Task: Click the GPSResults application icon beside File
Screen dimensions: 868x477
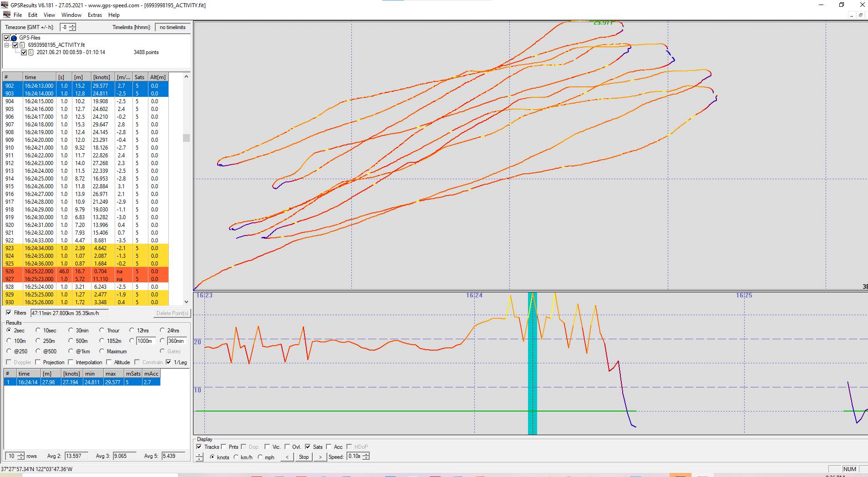Action: (x=6, y=15)
